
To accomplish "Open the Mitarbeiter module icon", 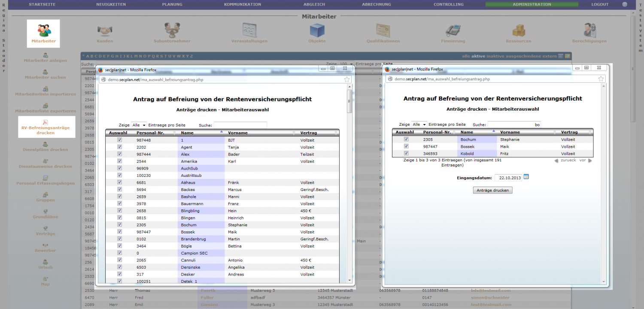I will point(43,30).
